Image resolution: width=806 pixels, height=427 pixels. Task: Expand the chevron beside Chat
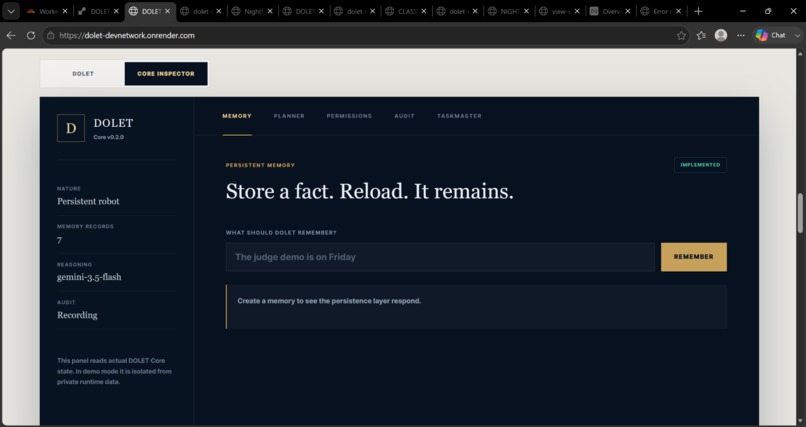797,35
